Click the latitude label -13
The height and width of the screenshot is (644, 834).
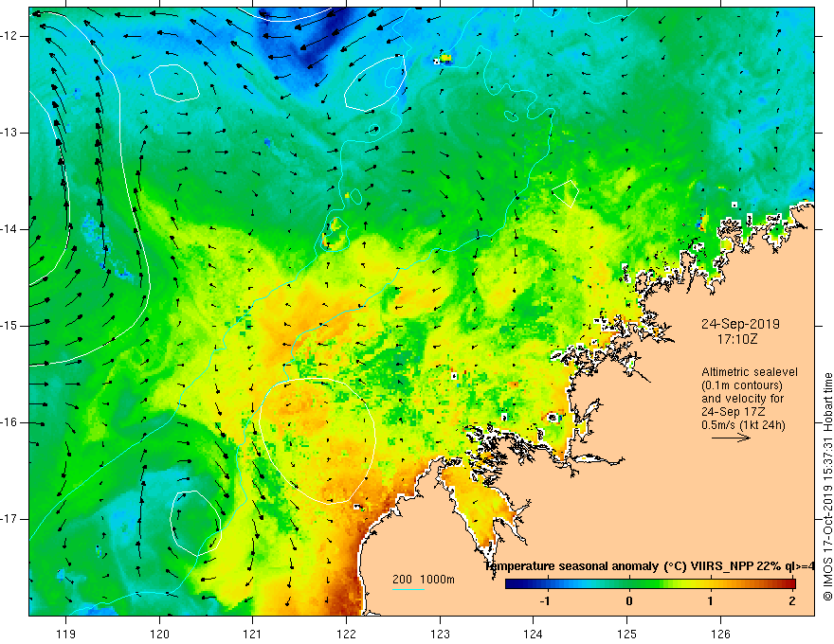(10, 133)
